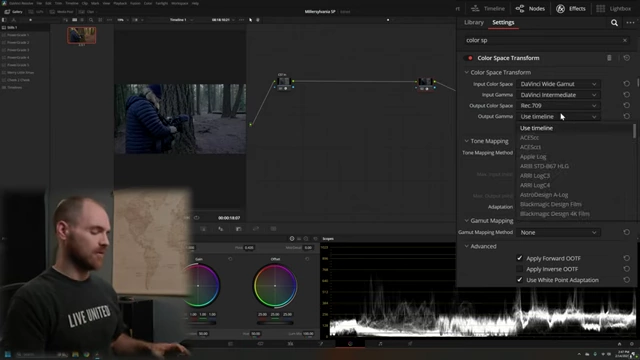Open File Explorer from the taskbar

coord(76,354)
